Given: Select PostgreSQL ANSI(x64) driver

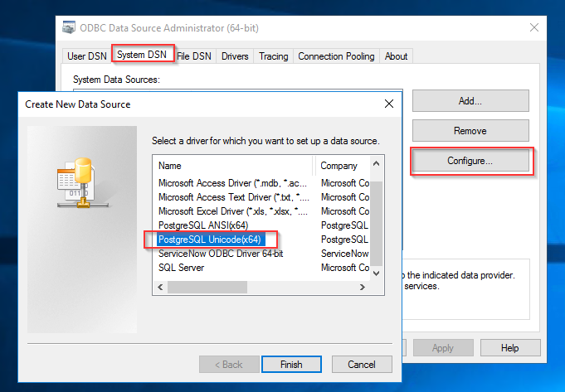Looking at the screenshot, I should click(x=203, y=225).
